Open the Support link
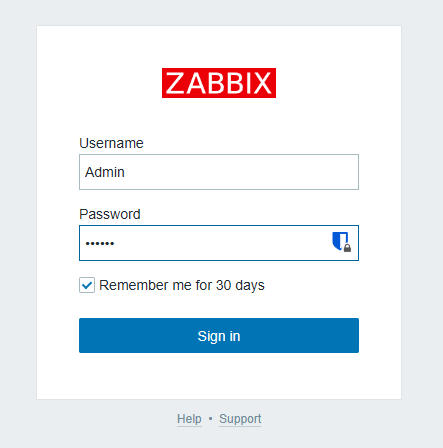The width and height of the screenshot is (443, 448). 240,419
